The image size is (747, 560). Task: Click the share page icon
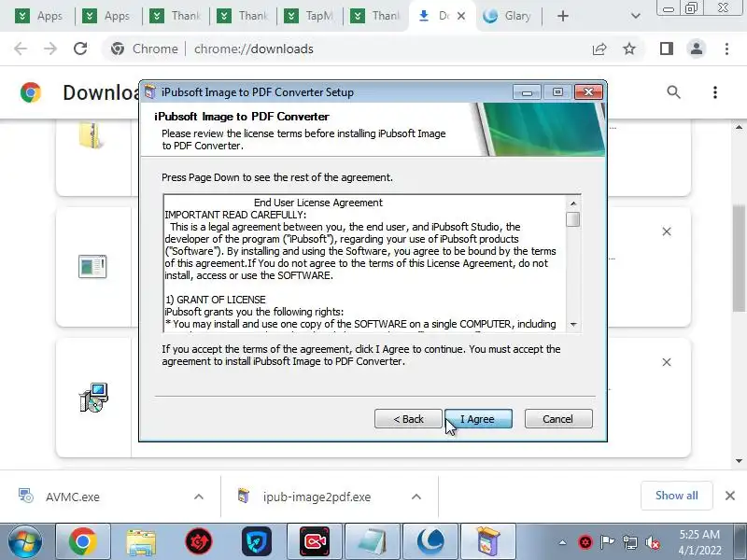point(599,49)
